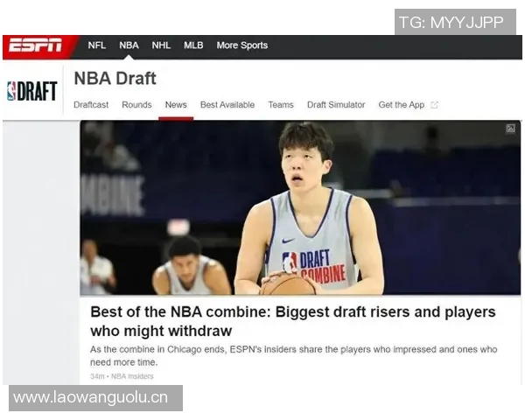Click the NBA Draft logo badge
The width and height of the screenshot is (525, 420).
(x=32, y=91)
